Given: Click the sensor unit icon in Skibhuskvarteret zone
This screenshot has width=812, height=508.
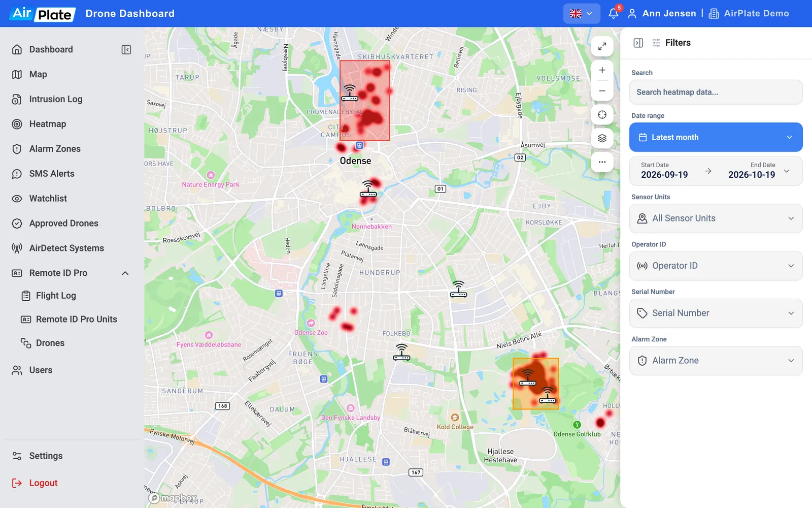Looking at the screenshot, I should click(x=350, y=93).
